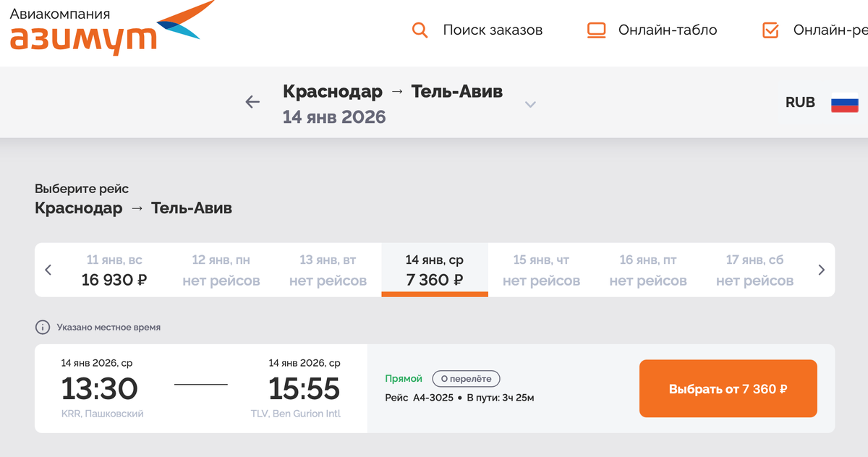Expand the route details chevron

531,104
